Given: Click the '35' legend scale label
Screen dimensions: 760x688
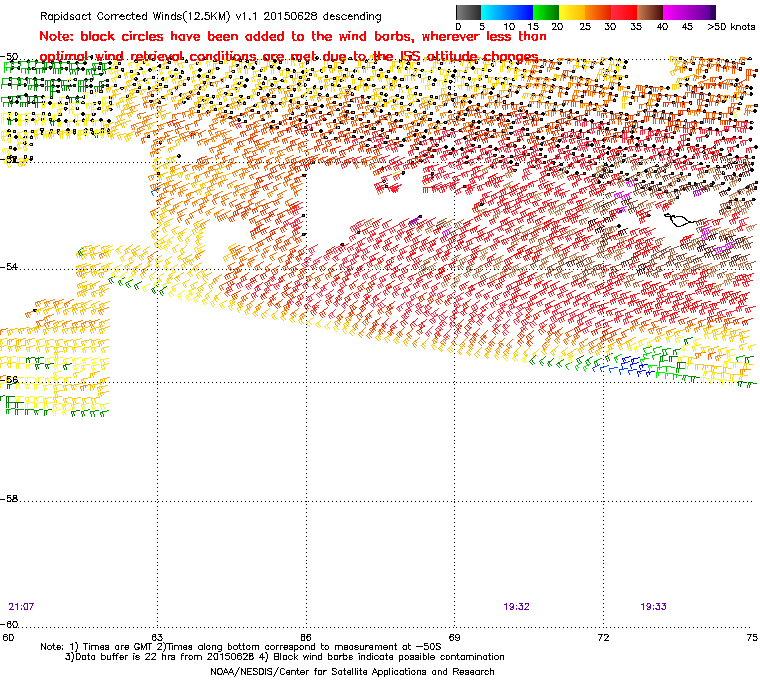Looking at the screenshot, I should [x=636, y=27].
